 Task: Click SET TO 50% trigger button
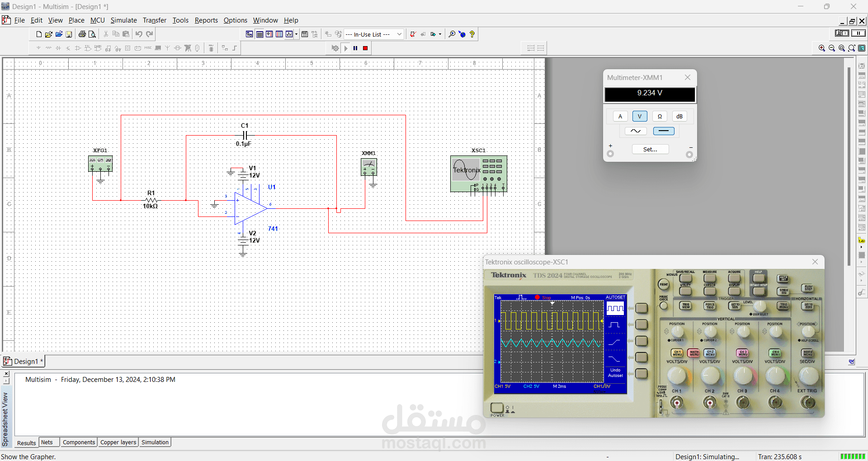(735, 306)
